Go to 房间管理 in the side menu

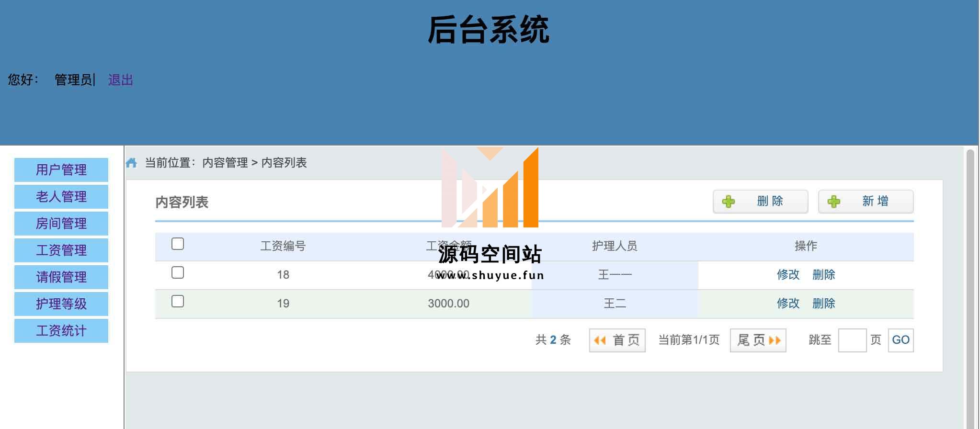pyautogui.click(x=61, y=224)
